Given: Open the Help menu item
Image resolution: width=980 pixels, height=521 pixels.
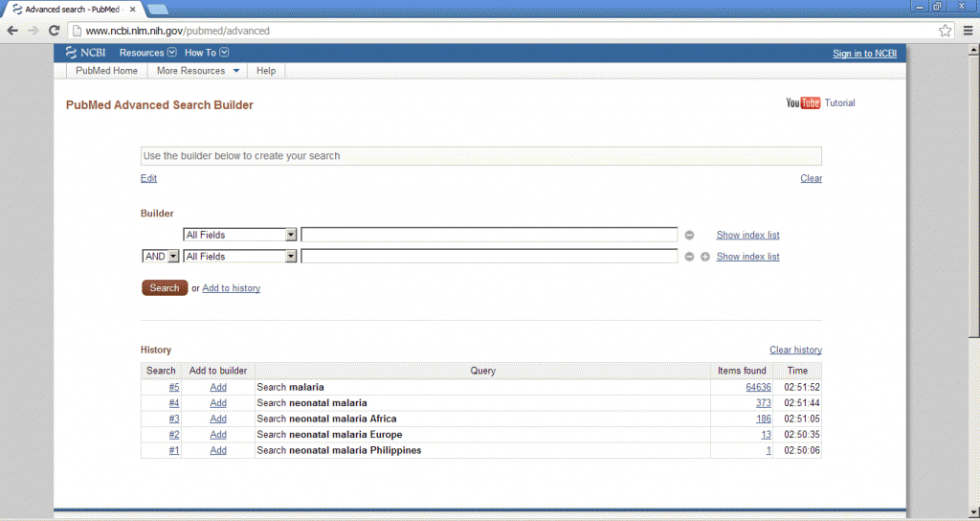Looking at the screenshot, I should click(x=266, y=71).
